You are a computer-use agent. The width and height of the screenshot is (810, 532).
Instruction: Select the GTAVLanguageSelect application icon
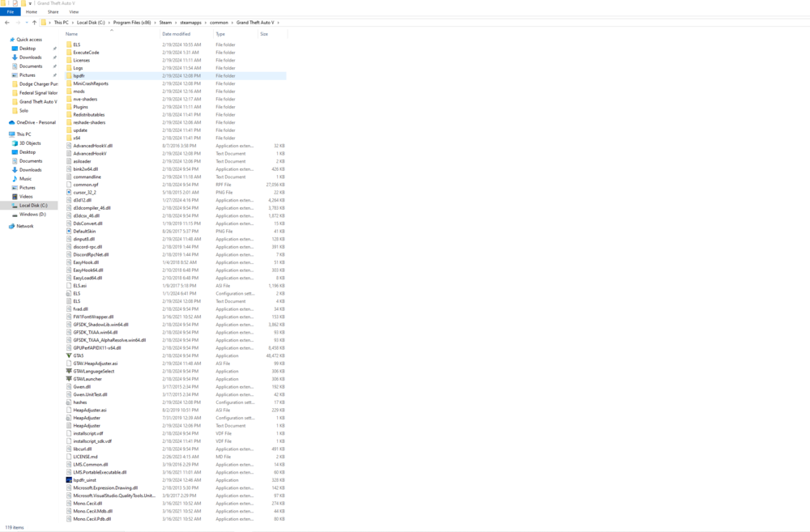pyautogui.click(x=69, y=372)
